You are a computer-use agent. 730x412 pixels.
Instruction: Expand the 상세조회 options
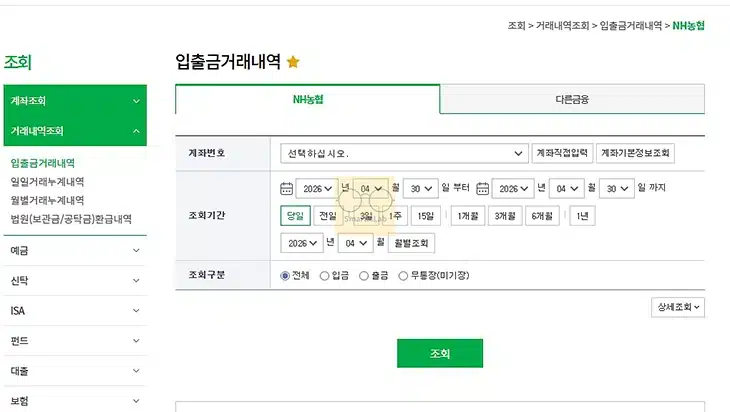coord(678,307)
